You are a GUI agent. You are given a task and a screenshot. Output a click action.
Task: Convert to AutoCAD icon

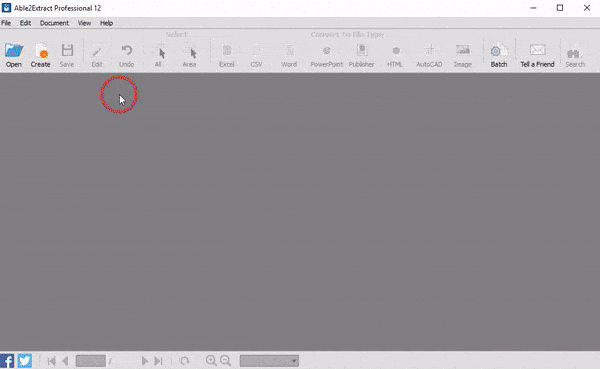(430, 50)
